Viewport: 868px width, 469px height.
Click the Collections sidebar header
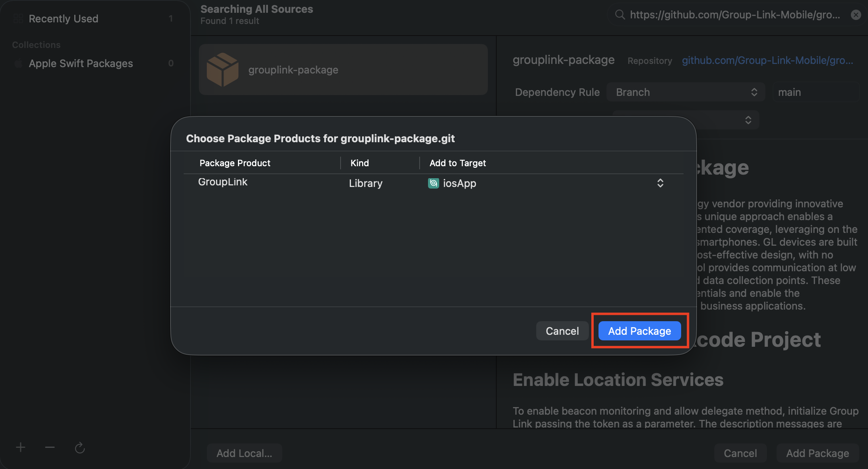(36, 45)
